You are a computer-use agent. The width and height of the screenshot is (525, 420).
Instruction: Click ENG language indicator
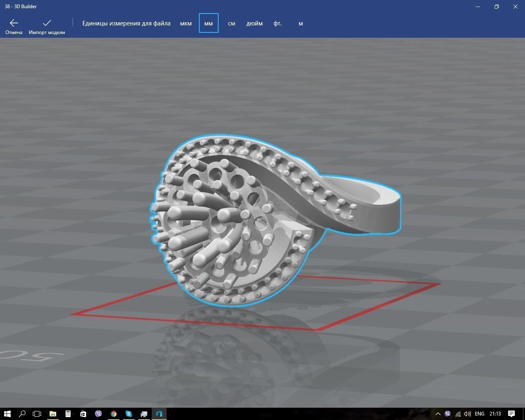(479, 413)
